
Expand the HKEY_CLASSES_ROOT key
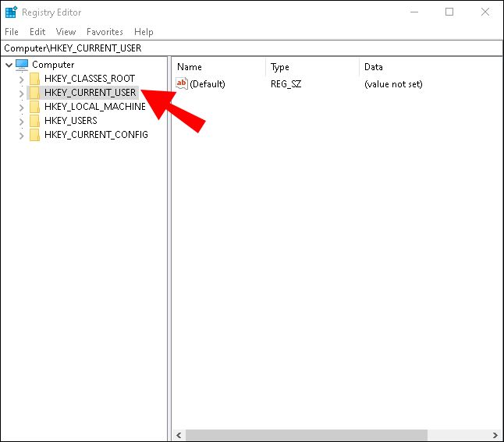22,79
